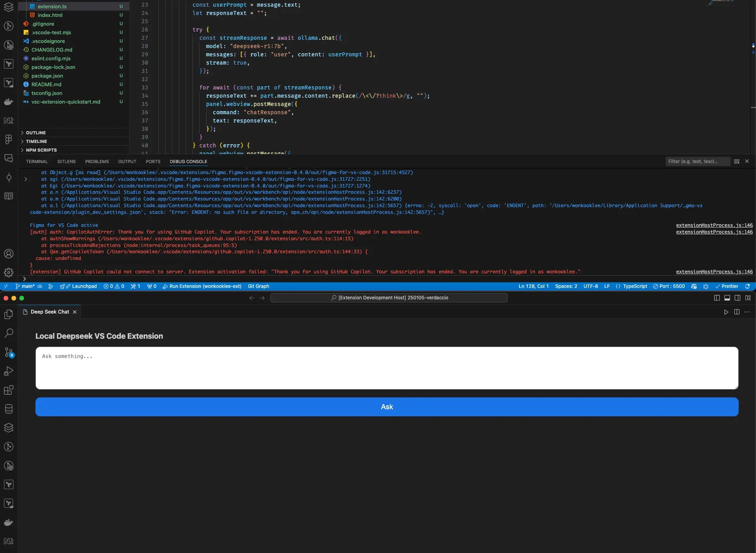Screen dimensions: 756x553
Task: Open Docker whale icon in Extension Host window
Action: pyautogui.click(x=9, y=522)
